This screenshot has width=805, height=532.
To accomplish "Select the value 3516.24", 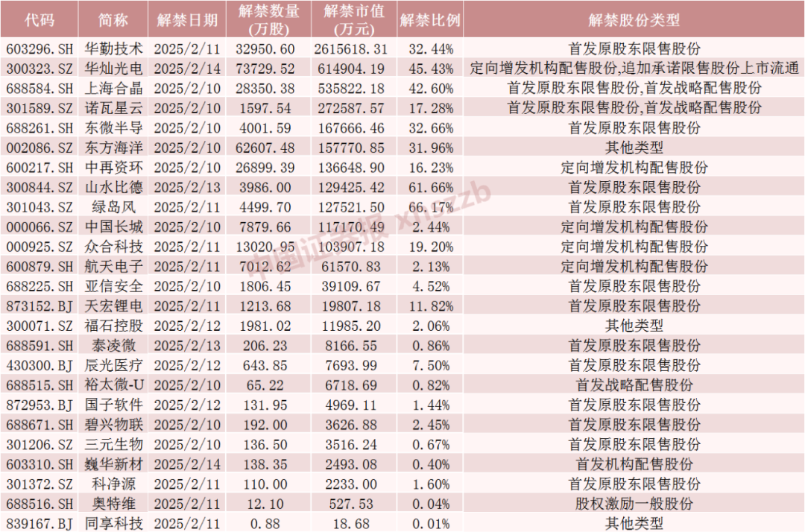I will coord(350,445).
